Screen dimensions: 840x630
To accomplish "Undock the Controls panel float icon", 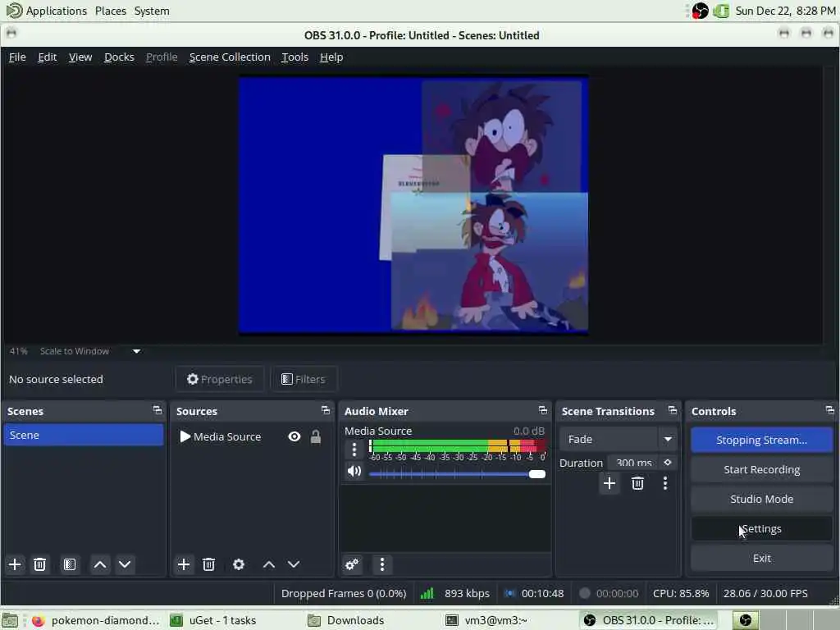I will click(830, 410).
